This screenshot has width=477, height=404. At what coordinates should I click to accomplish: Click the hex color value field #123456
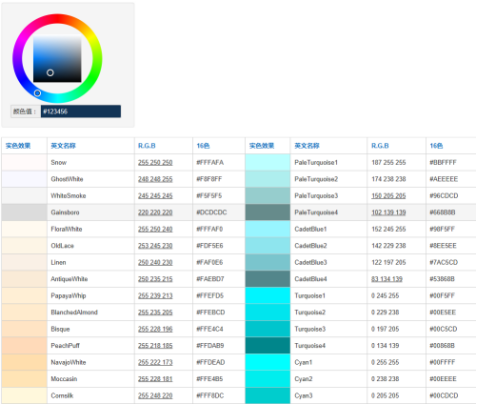[x=81, y=111]
